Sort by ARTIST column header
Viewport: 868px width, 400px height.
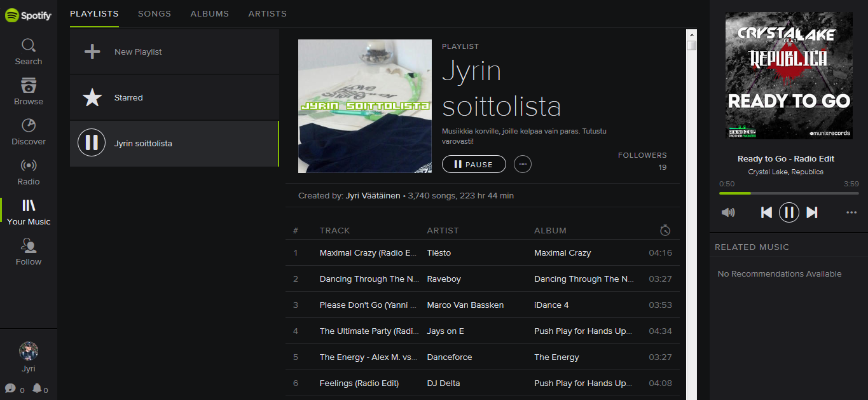[443, 230]
